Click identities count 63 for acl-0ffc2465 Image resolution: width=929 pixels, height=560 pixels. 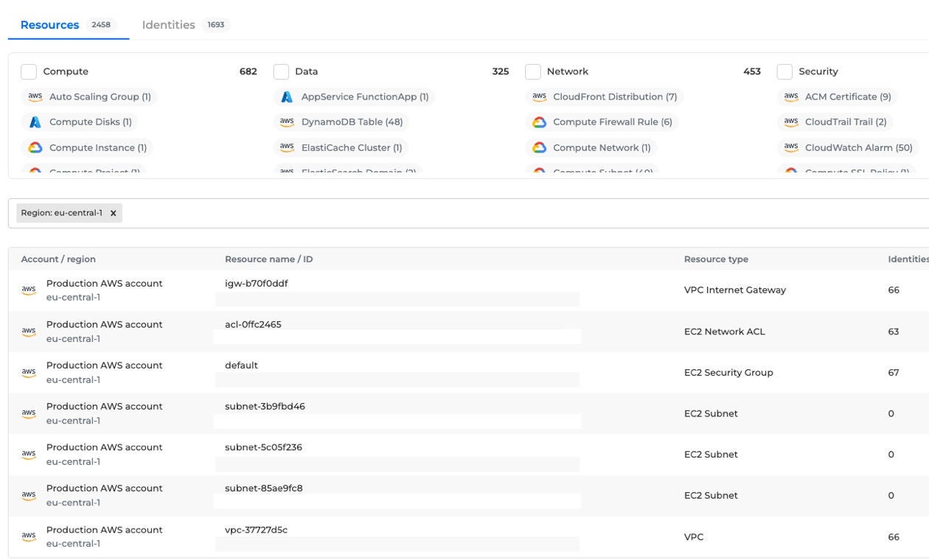[x=894, y=332]
